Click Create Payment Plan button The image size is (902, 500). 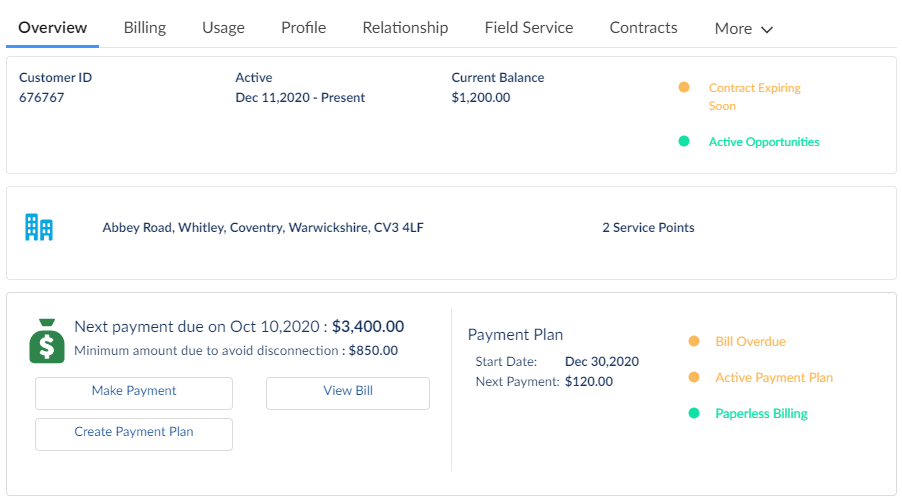134,434
